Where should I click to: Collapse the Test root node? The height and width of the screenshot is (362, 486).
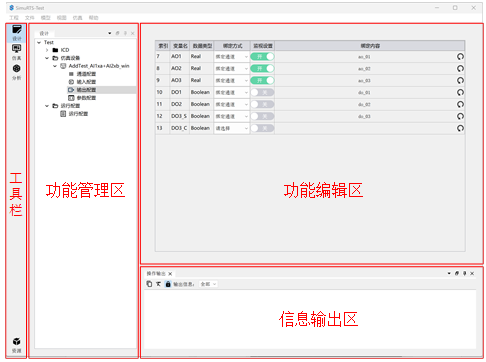point(39,42)
